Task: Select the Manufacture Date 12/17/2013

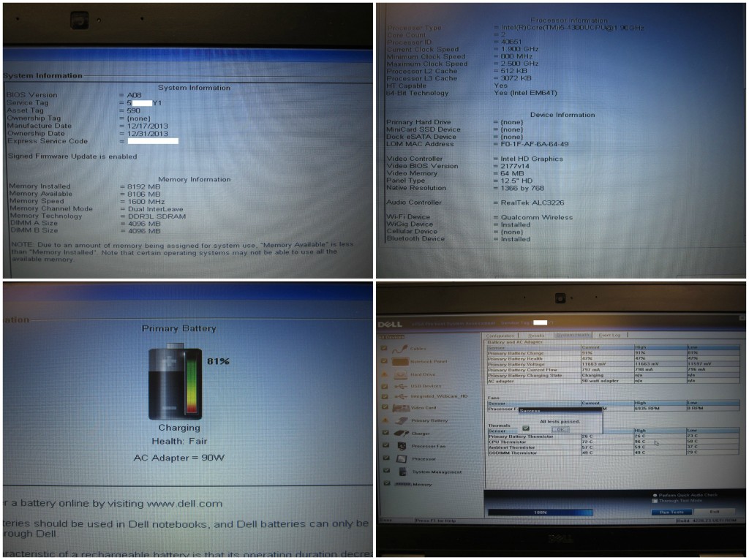Action: [148, 126]
